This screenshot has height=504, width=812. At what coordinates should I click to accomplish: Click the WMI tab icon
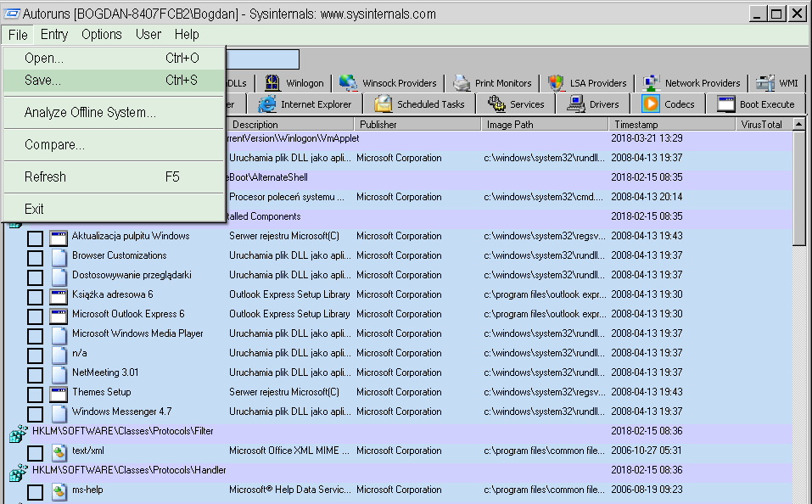coord(764,83)
